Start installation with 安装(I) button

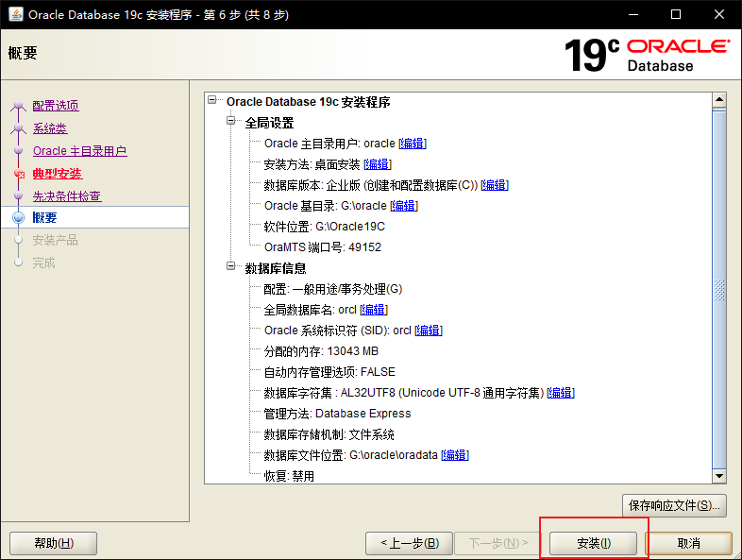(x=593, y=543)
